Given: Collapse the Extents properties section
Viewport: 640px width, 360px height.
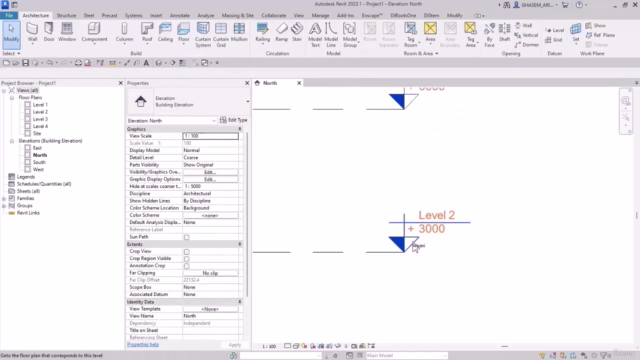Looking at the screenshot, I should tap(240, 244).
